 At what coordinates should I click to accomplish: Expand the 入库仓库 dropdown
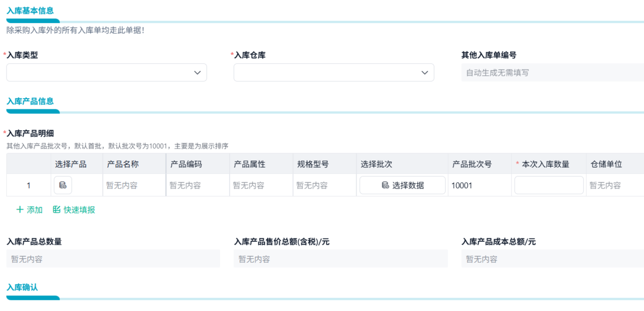(333, 72)
